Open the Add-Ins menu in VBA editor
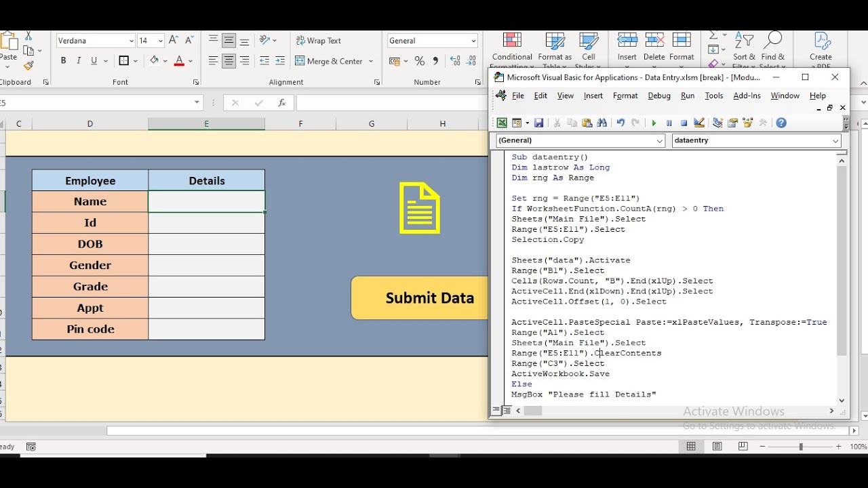 point(747,96)
